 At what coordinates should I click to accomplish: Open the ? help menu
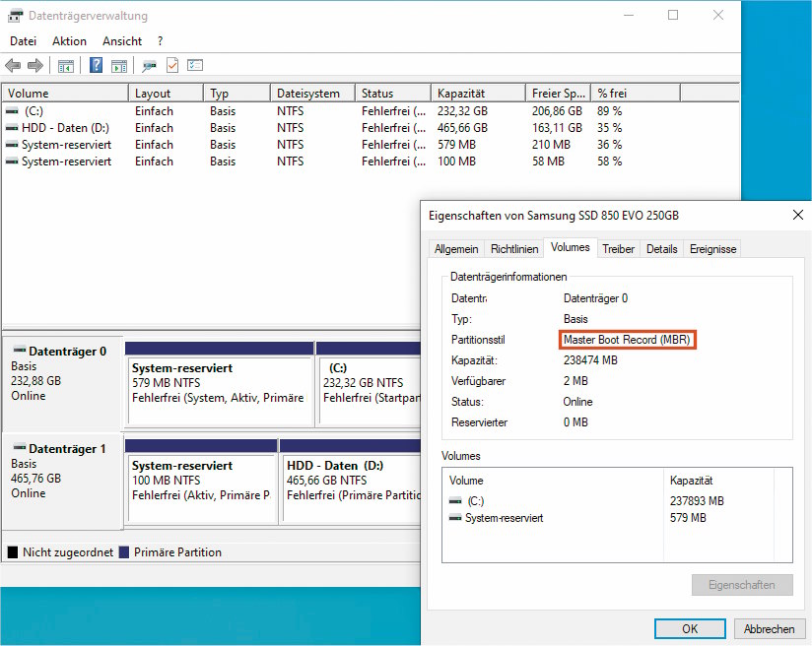[160, 41]
